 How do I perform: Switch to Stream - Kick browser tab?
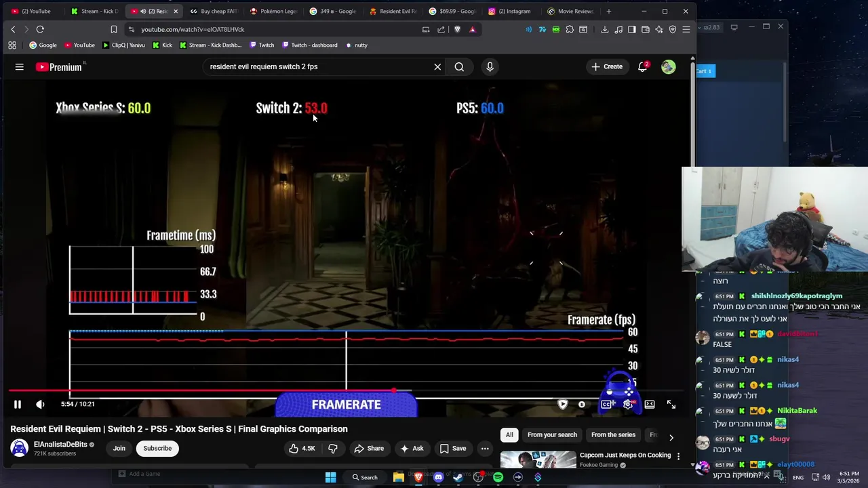[94, 11]
